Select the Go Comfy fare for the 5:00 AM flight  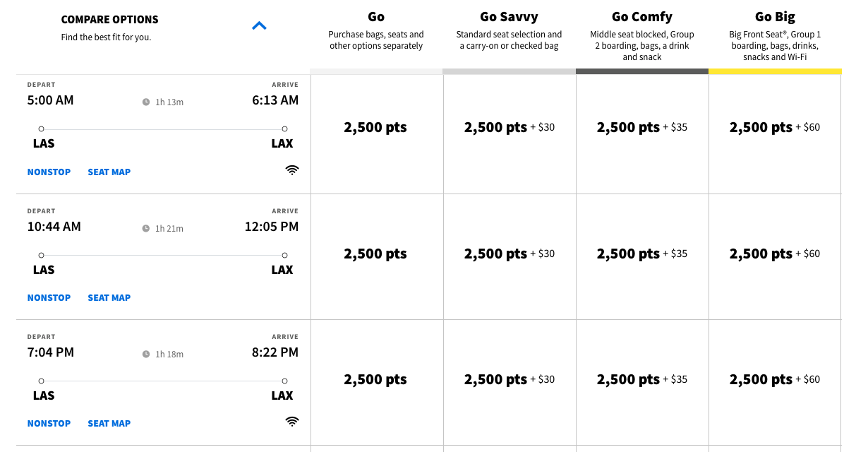tap(641, 127)
